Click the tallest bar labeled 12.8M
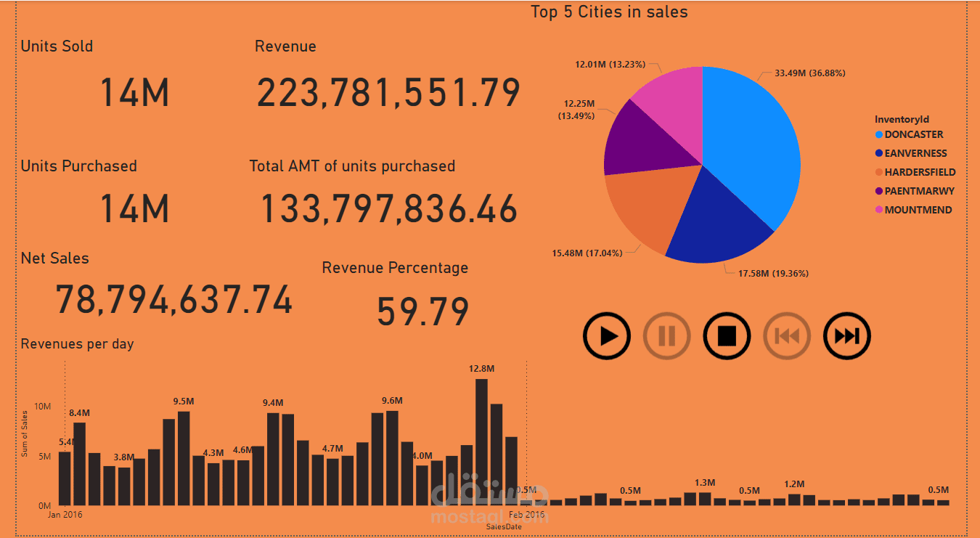Image resolution: width=980 pixels, height=538 pixels. pyautogui.click(x=481, y=441)
